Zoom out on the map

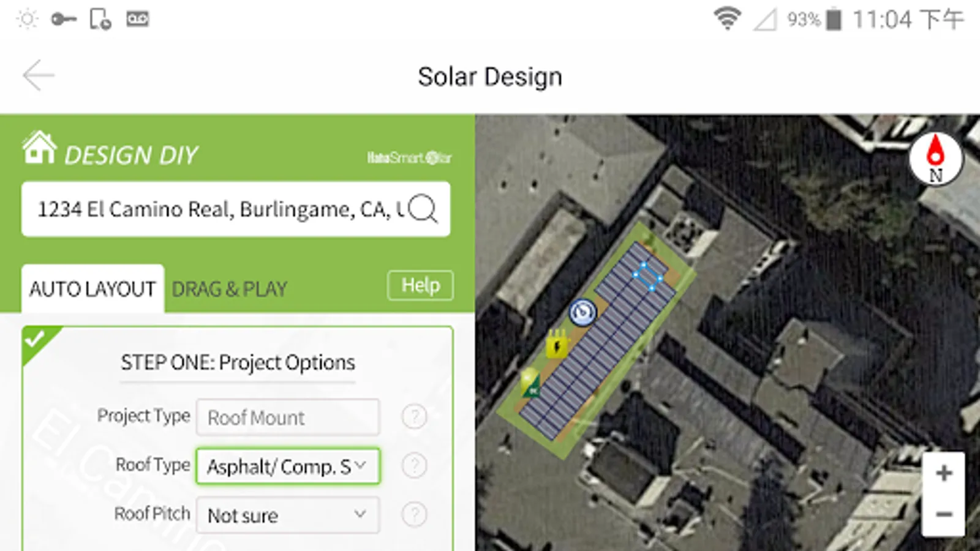coord(944,514)
